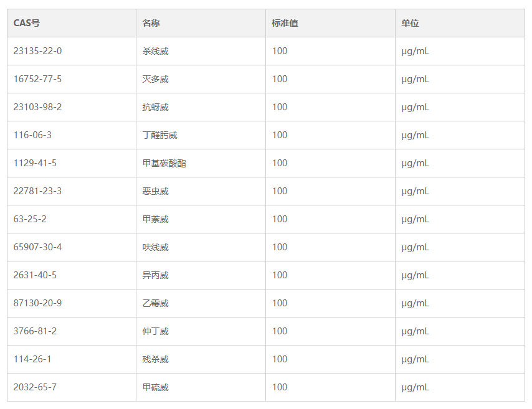Select the 乙霉威 name cell
Viewport: 532px width, 409px height.
click(x=155, y=303)
